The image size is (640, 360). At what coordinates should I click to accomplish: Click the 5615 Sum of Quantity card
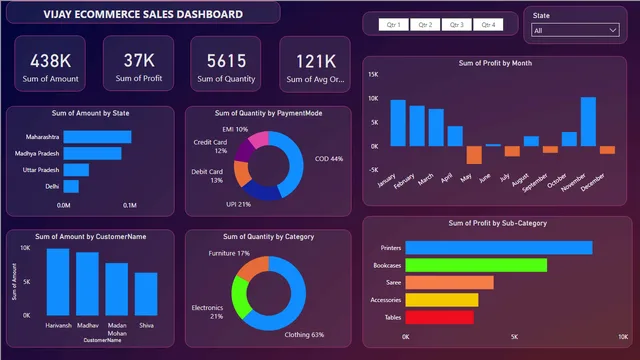(x=226, y=64)
